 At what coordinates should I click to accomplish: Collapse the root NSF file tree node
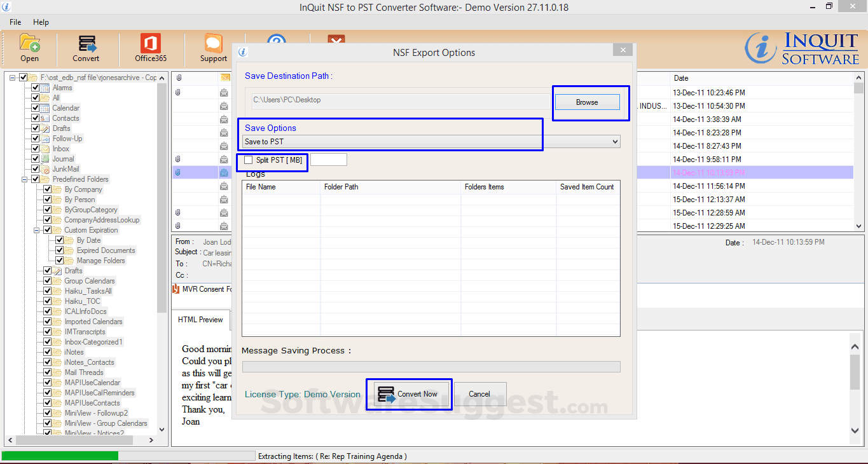coord(13,78)
